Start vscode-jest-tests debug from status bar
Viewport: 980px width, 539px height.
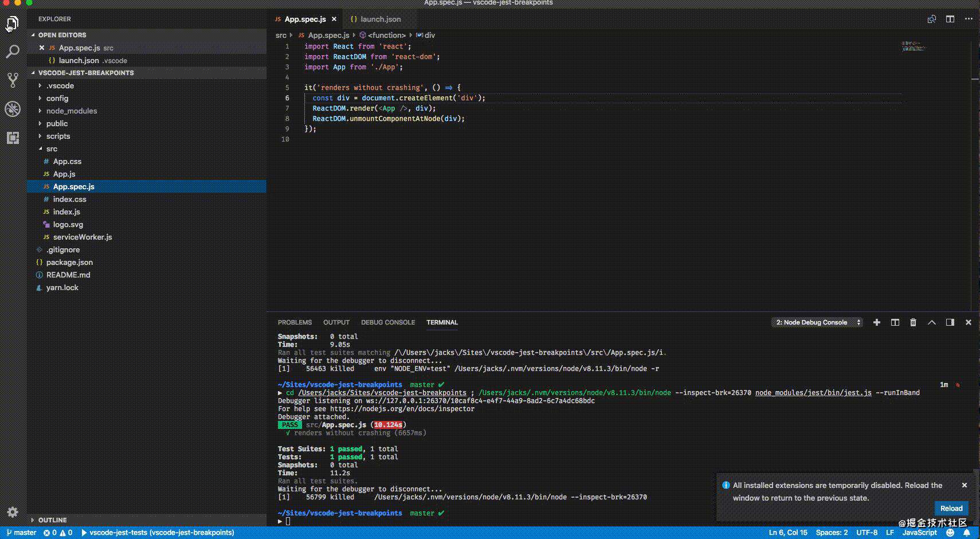coord(158,533)
